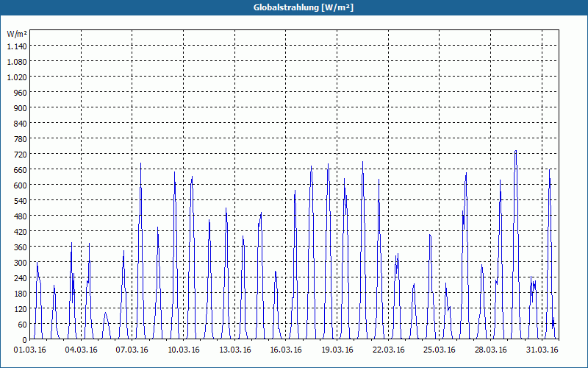Click the 0 y-axis label
588x368 pixels.
coord(25,340)
